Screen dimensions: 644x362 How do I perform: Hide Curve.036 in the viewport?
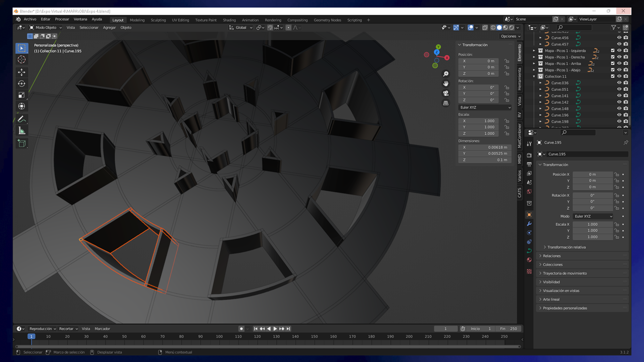[x=619, y=83]
